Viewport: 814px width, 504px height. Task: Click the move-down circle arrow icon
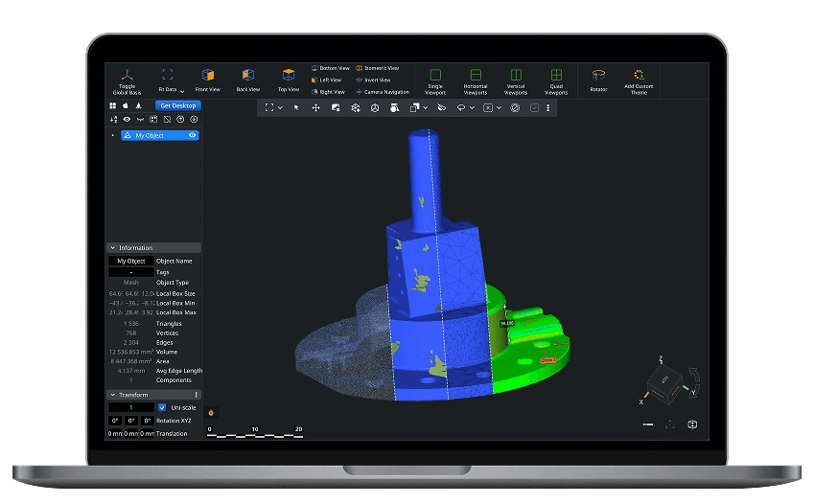[194, 120]
